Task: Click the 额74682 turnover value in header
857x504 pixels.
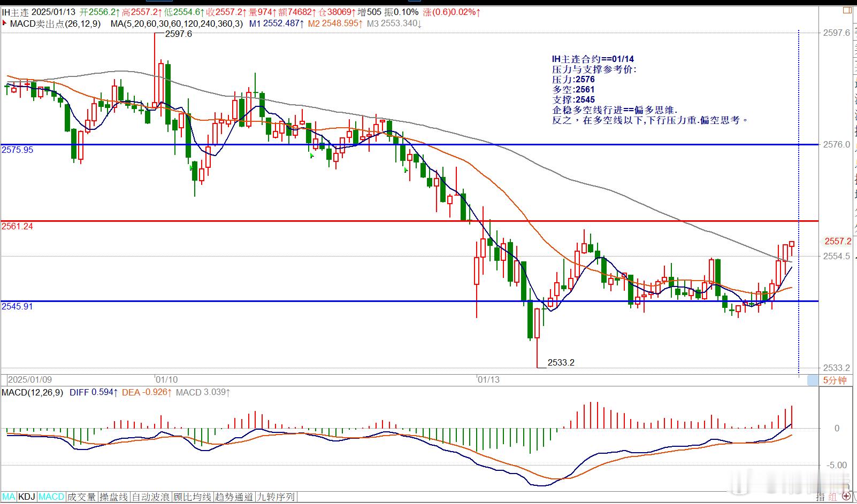Action: (296, 12)
